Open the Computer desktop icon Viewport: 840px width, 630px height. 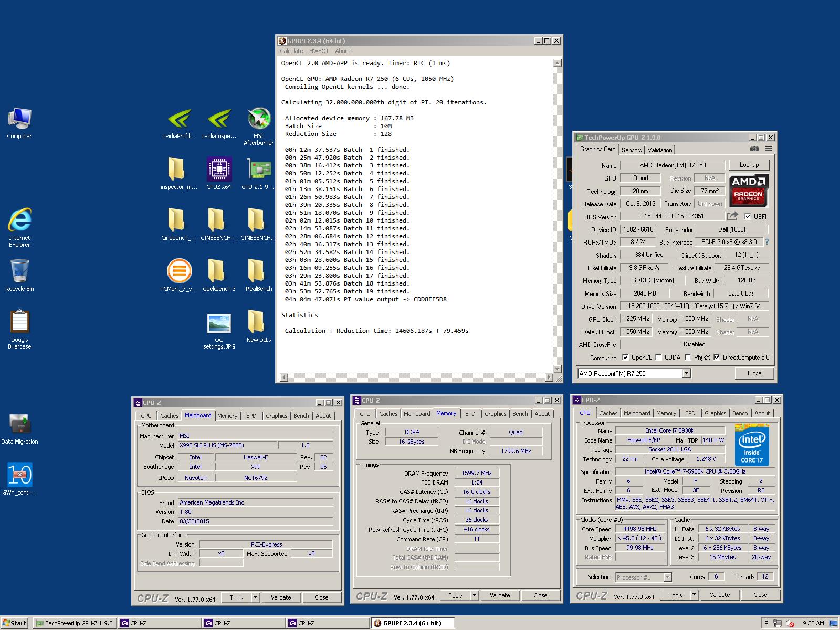click(x=19, y=124)
